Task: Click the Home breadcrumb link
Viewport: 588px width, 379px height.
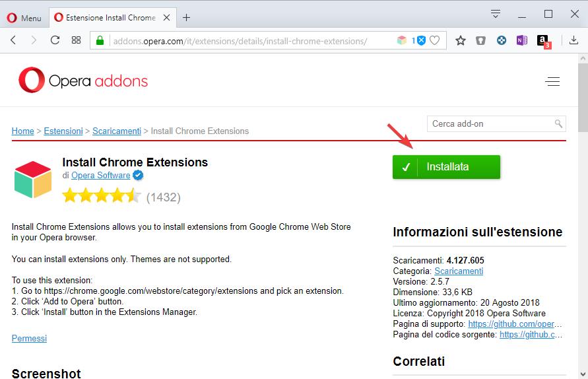Action: [23, 131]
